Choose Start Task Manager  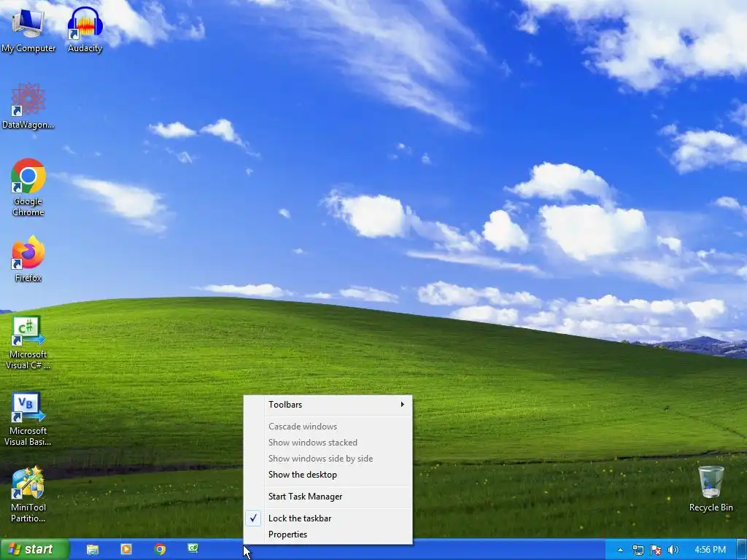[328, 496]
